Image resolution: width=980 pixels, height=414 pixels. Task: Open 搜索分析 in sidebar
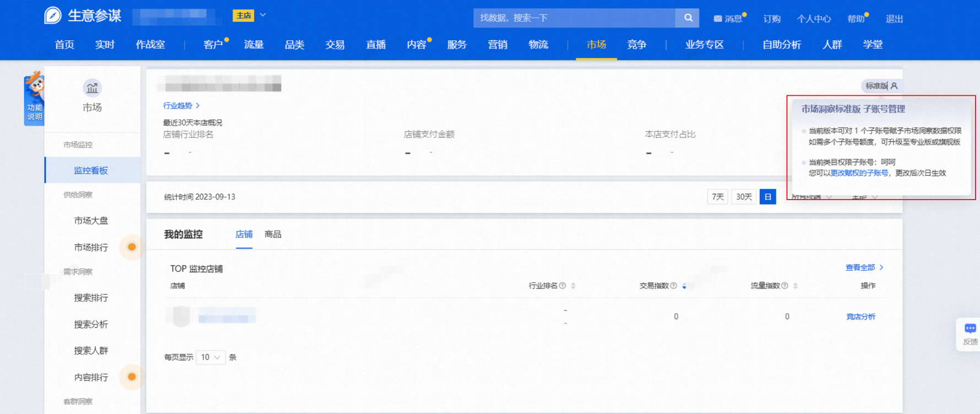pyautogui.click(x=91, y=324)
